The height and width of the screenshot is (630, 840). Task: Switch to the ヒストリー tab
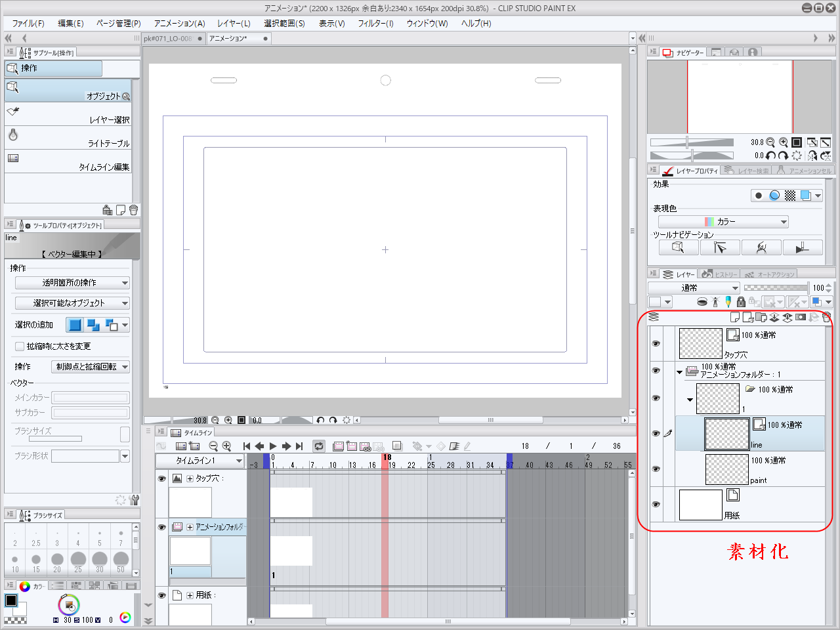[720, 274]
